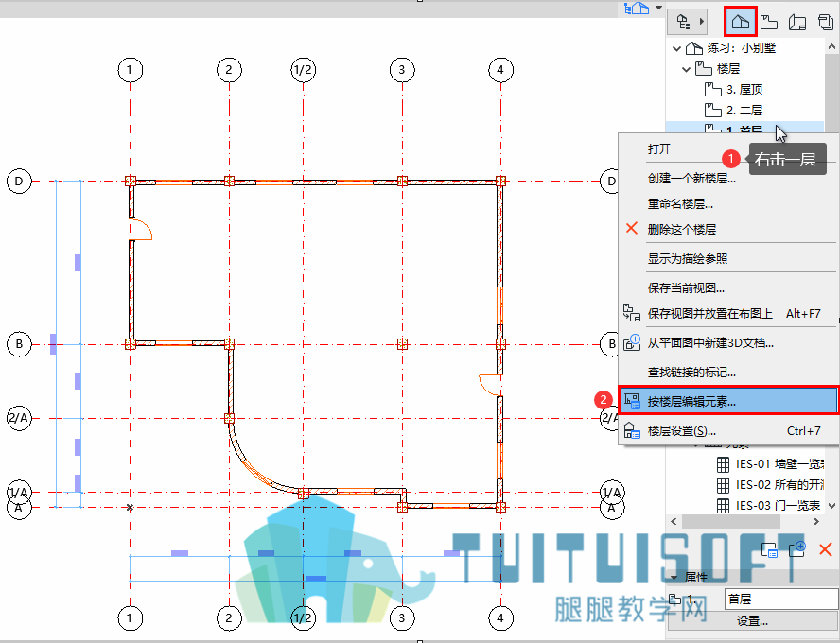The height and width of the screenshot is (643, 840).
Task: Choose 创建一个新楼层... menu entry
Action: [x=691, y=179]
